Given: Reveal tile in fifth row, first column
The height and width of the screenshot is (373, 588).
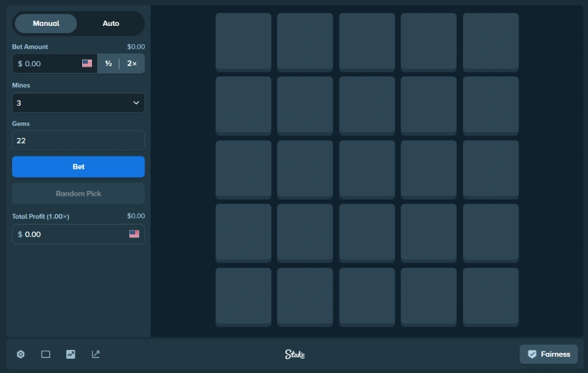Looking at the screenshot, I should (x=243, y=297).
